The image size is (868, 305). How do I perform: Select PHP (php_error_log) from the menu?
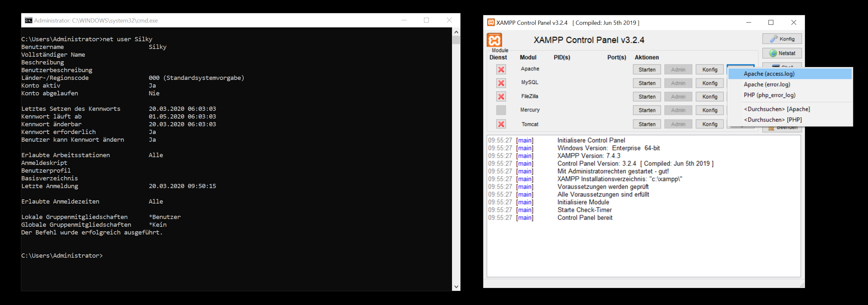click(x=790, y=95)
